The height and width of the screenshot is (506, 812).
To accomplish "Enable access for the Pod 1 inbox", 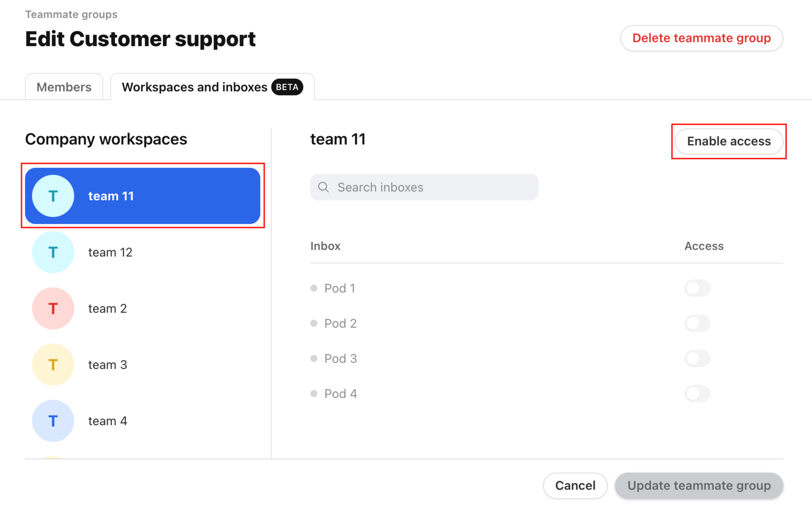I will click(697, 288).
